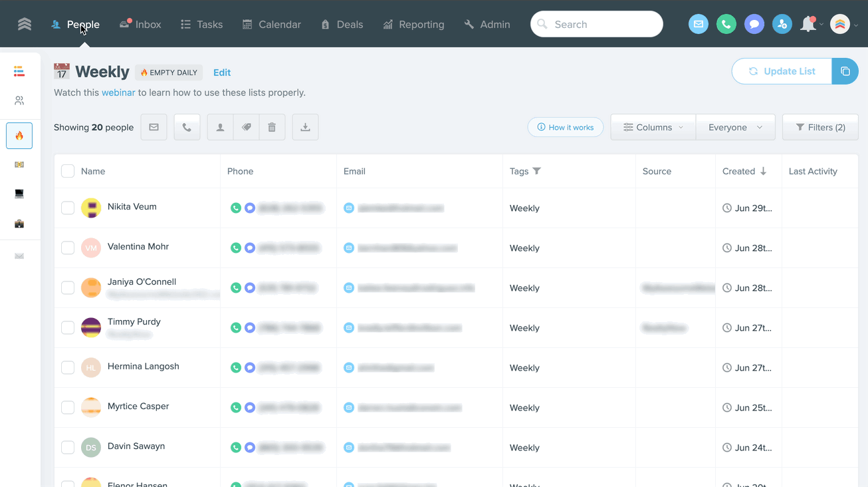Viewport: 868px width, 487px height.
Task: Click the assign person toolbar icon
Action: pyautogui.click(x=220, y=127)
